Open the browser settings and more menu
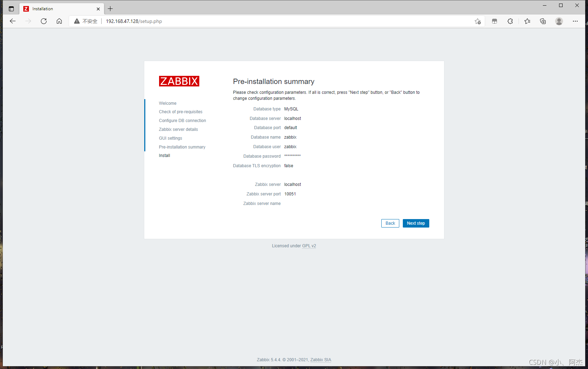The width and height of the screenshot is (588, 369). (575, 21)
